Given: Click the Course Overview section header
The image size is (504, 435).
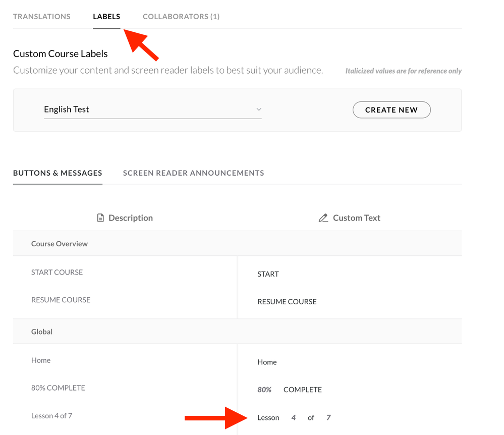Looking at the screenshot, I should tap(60, 244).
